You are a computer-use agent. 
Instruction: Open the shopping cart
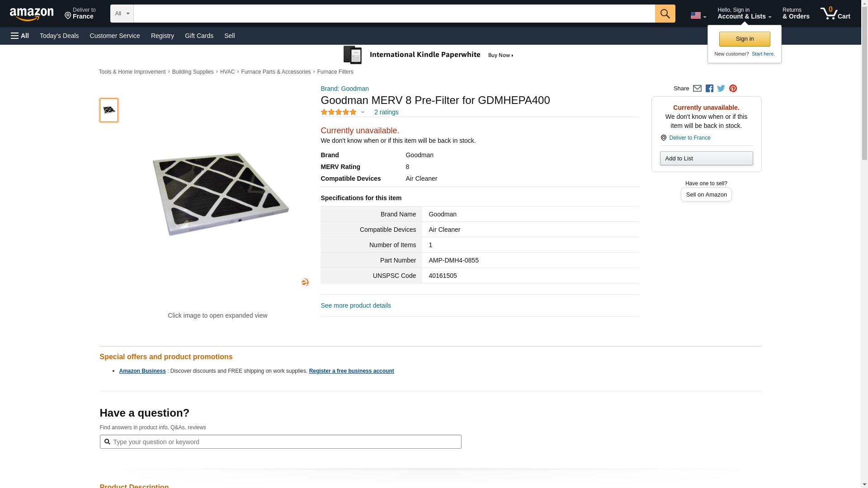[x=835, y=14]
